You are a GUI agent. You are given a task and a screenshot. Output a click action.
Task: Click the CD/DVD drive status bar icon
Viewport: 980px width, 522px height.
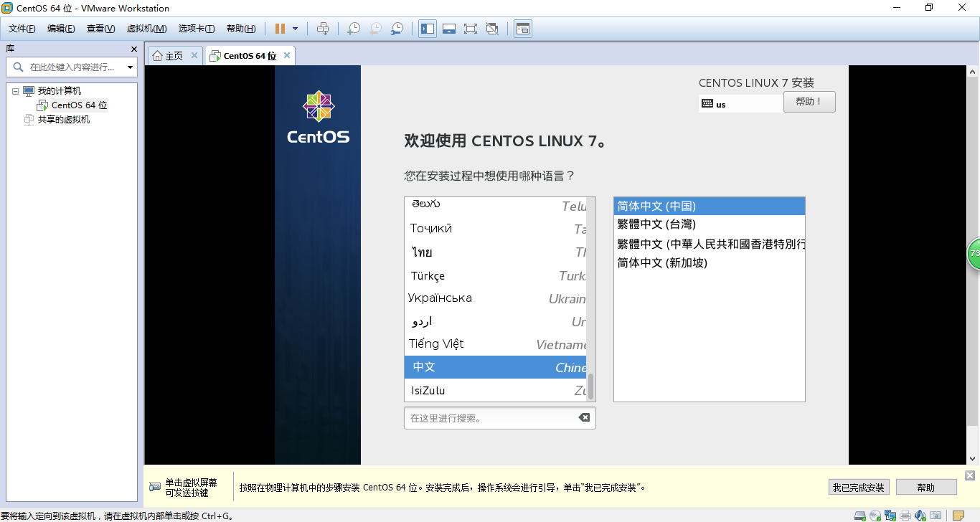[x=875, y=516]
